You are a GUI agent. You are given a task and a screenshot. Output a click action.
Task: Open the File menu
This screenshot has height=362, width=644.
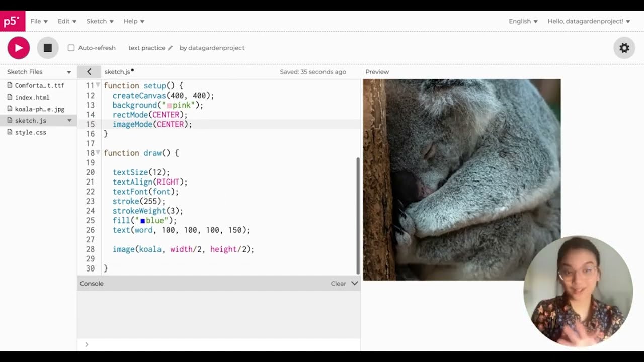coord(39,21)
